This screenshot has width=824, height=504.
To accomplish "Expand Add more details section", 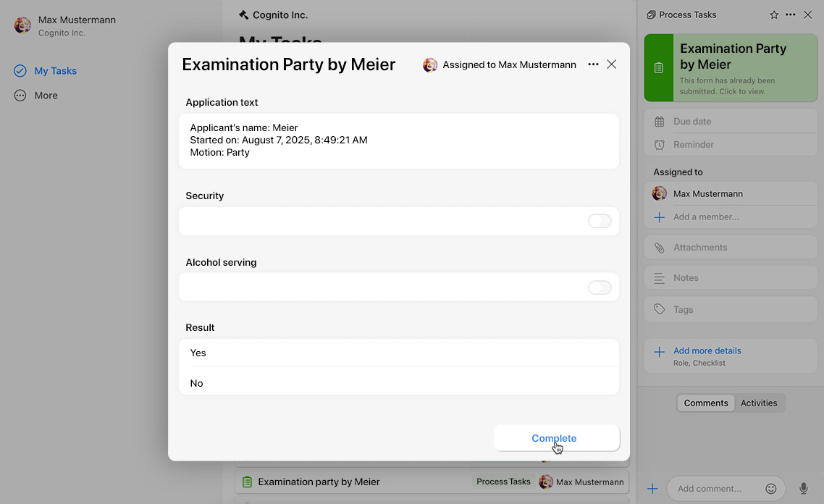I will (x=707, y=351).
